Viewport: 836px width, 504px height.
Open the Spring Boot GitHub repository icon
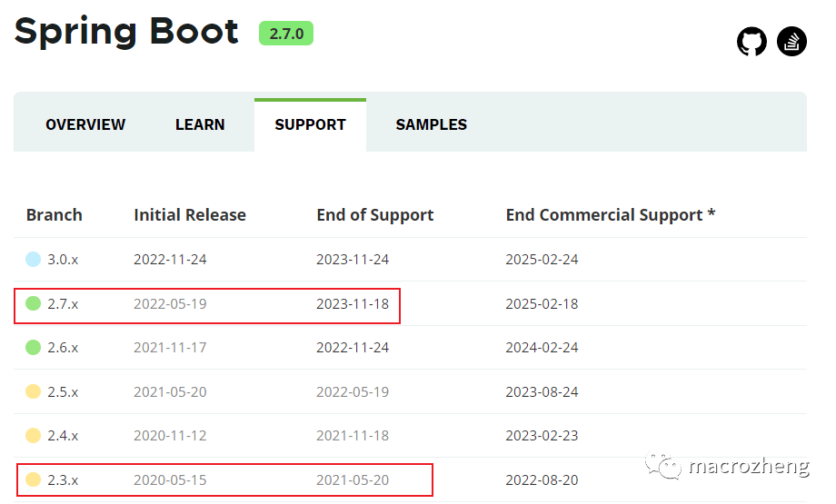click(751, 42)
